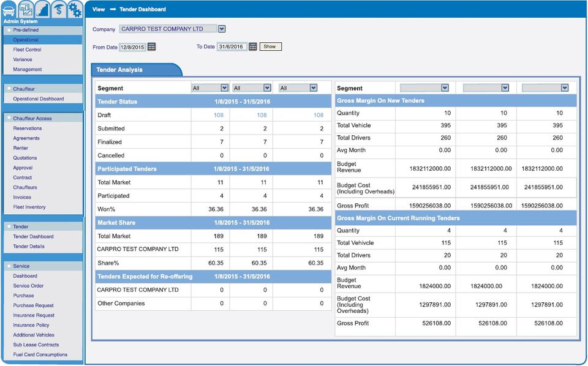Click the Company name field

point(168,29)
